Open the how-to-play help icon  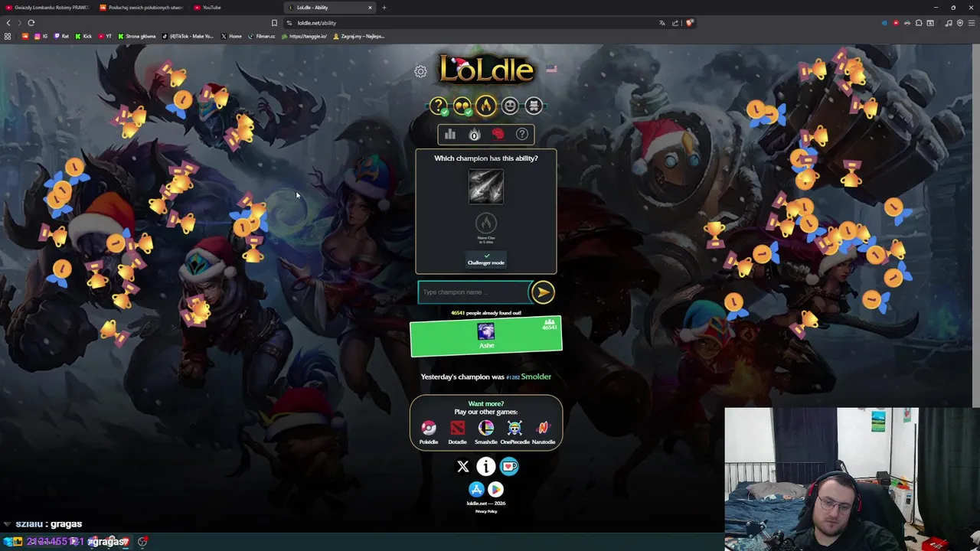[521, 135]
